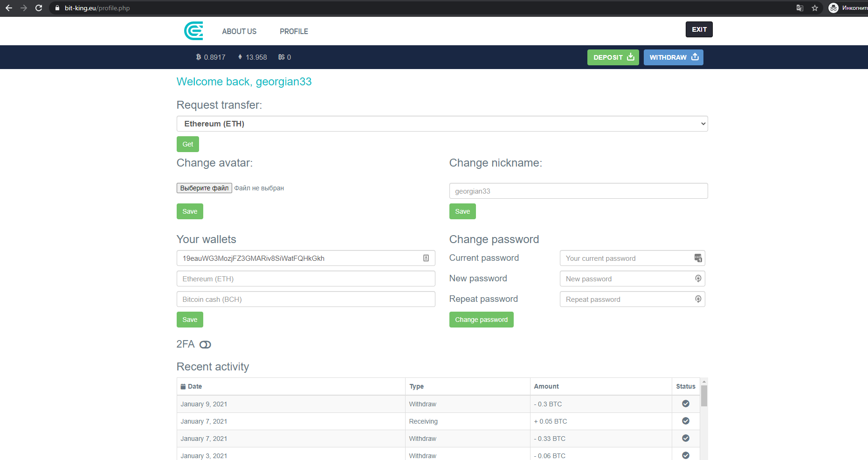
Task: Click Ethereum balance 13.958
Action: pyautogui.click(x=252, y=57)
